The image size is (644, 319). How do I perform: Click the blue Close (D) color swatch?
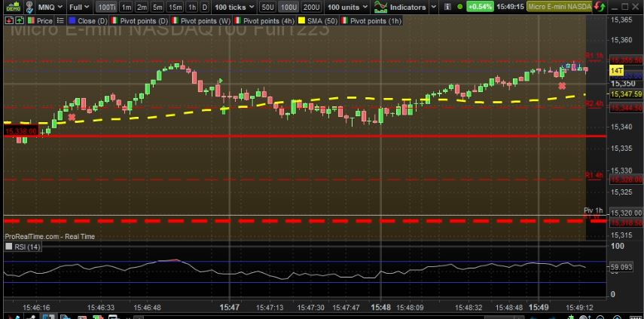[x=72, y=20]
